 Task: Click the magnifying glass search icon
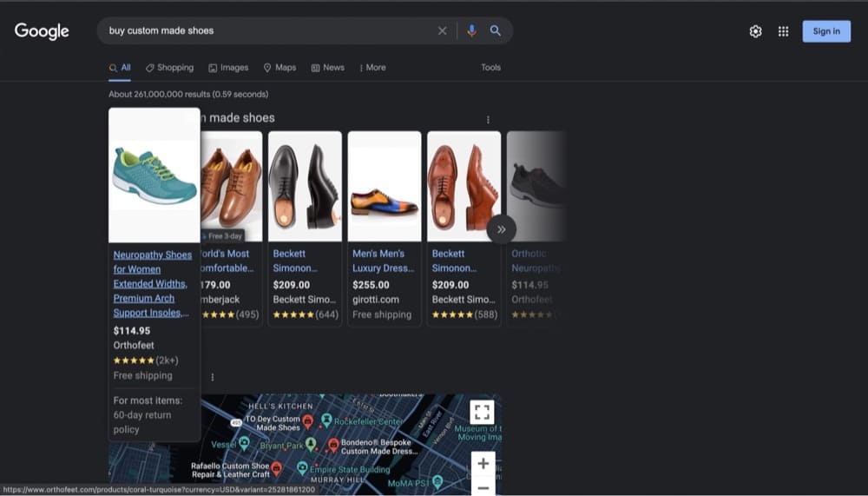point(496,30)
